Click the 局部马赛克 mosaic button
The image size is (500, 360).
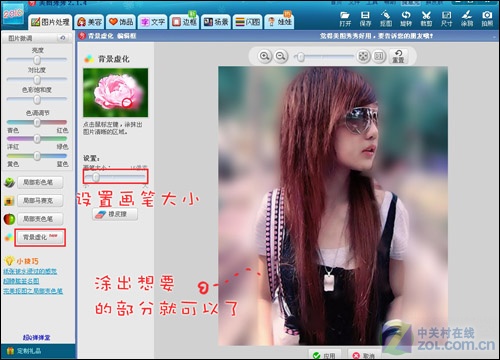(x=40, y=201)
